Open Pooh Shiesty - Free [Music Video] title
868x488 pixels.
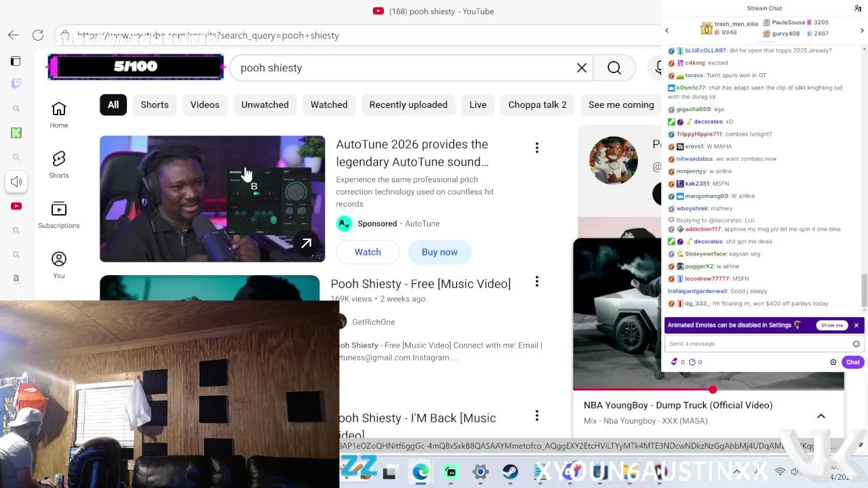pos(420,284)
